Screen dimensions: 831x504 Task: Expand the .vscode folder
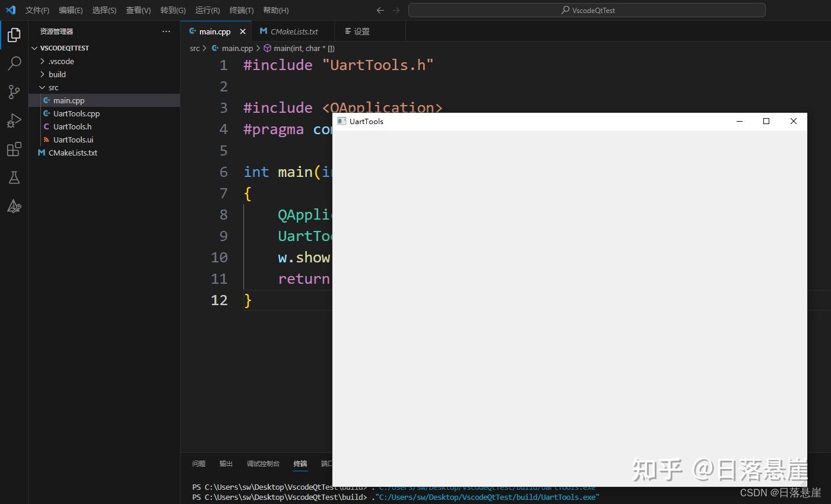coord(42,61)
